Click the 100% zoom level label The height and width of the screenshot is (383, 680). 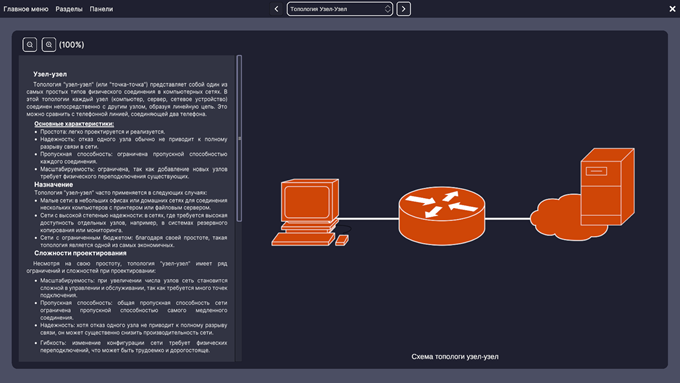pos(72,45)
